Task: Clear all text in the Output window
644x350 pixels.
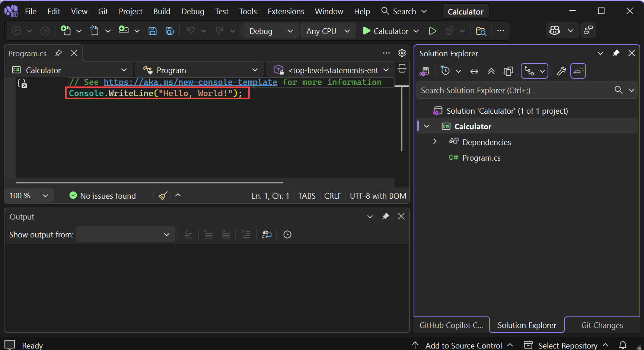Action: coord(246,234)
